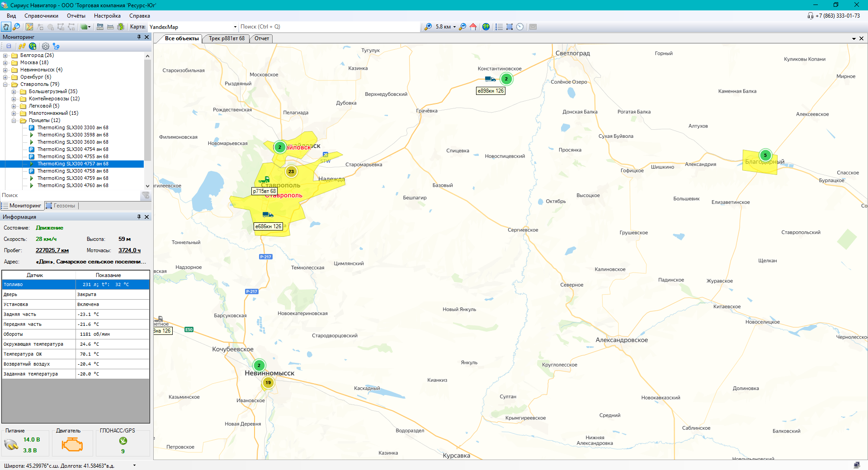
Task: Click the clock icon in map toolbar
Action: point(520,27)
